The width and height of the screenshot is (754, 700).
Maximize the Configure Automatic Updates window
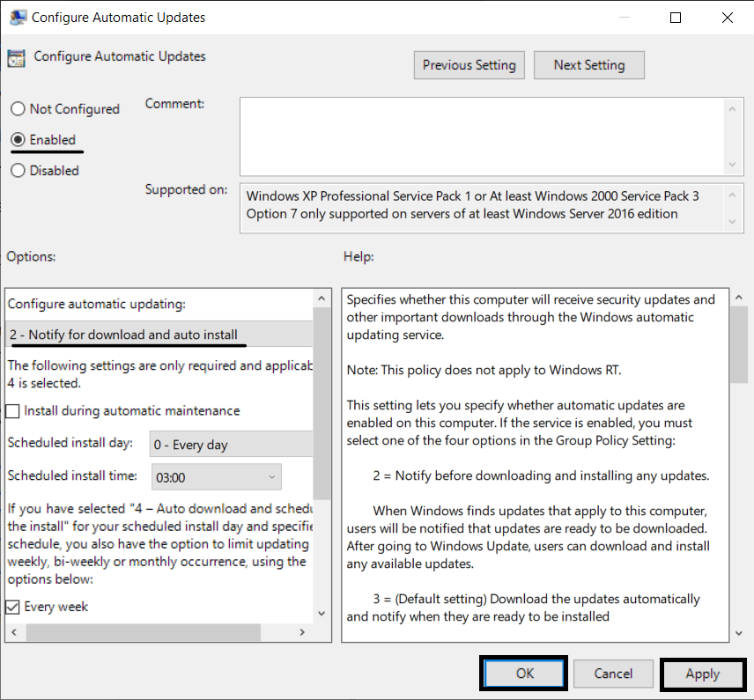(x=675, y=18)
